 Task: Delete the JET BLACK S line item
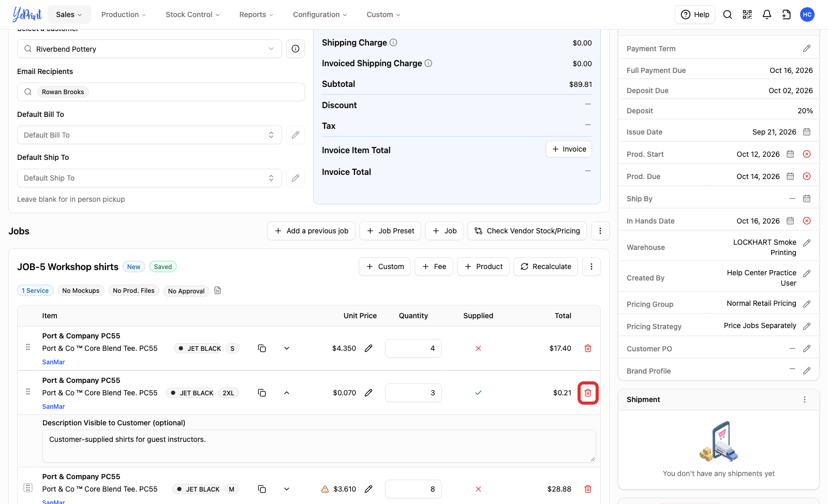[x=588, y=348]
